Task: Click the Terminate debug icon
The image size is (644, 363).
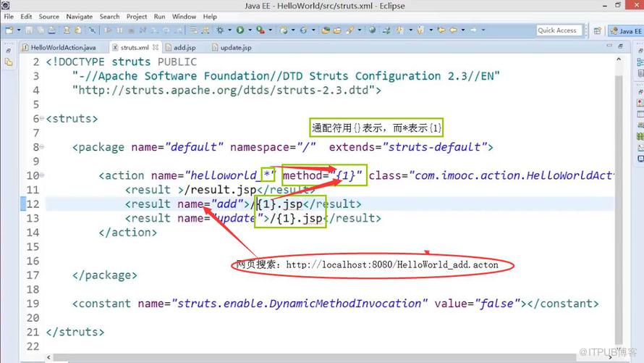Action: [x=131, y=30]
